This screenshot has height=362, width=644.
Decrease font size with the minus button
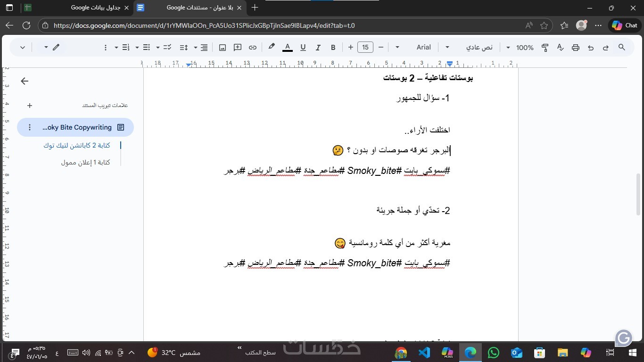coord(381,47)
